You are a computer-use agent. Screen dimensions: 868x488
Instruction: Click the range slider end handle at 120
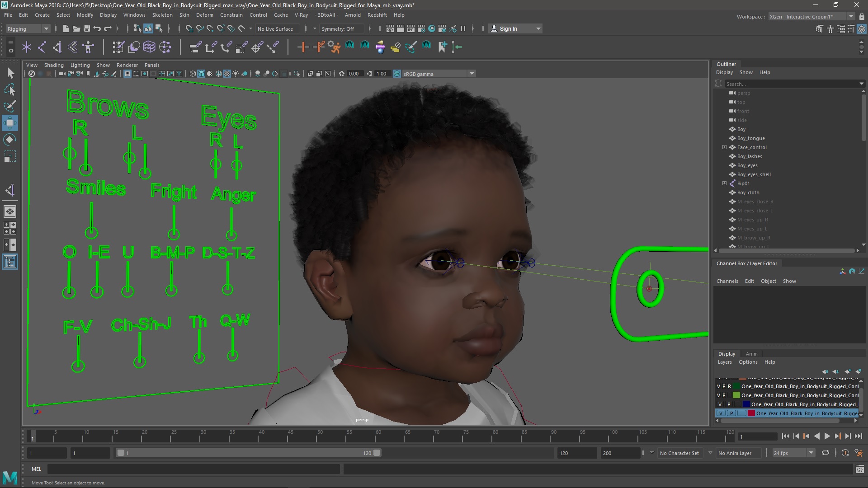click(377, 453)
